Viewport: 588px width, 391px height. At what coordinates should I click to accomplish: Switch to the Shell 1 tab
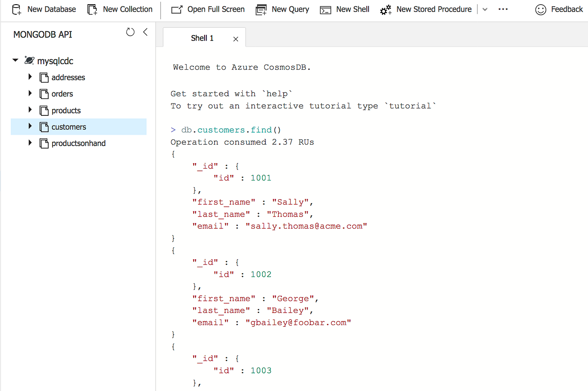click(202, 37)
